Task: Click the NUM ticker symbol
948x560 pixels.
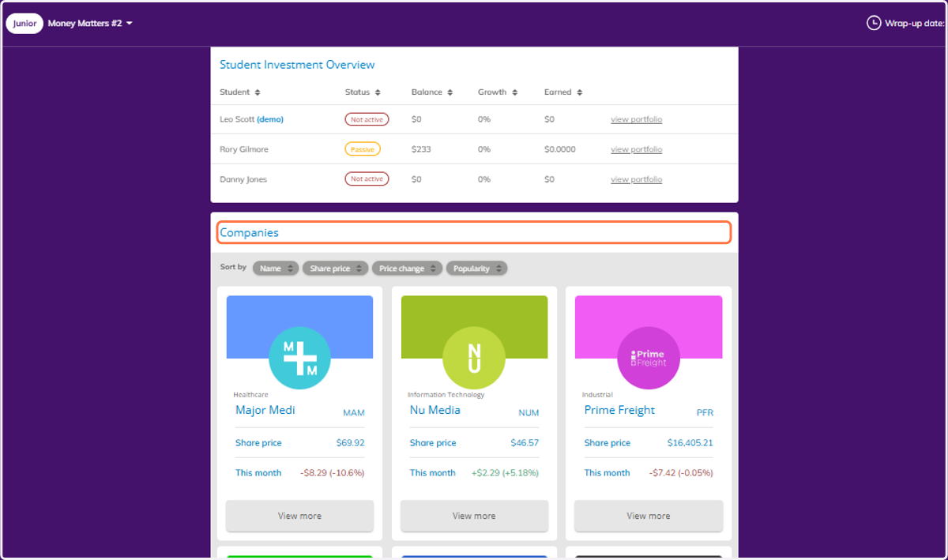Action: click(x=529, y=413)
